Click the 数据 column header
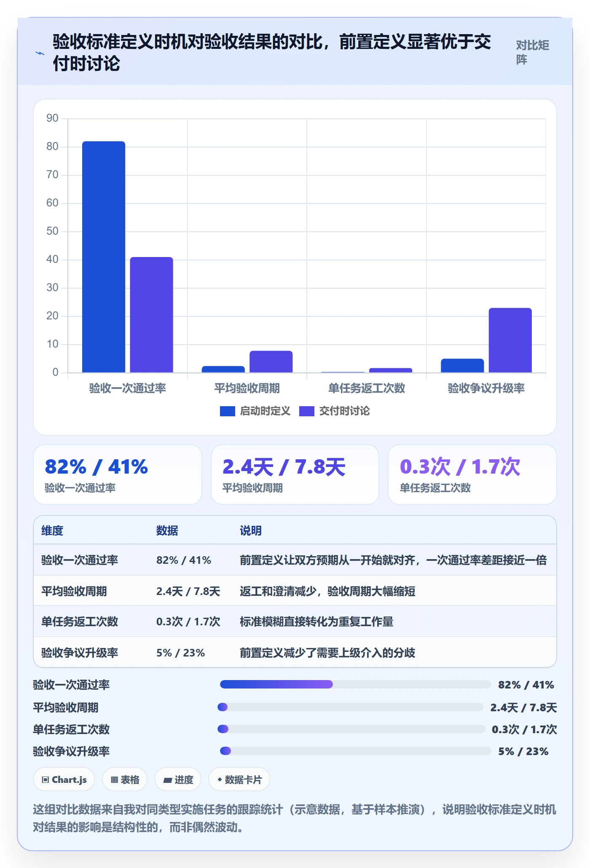Screen dimensions: 590x868 (167, 530)
